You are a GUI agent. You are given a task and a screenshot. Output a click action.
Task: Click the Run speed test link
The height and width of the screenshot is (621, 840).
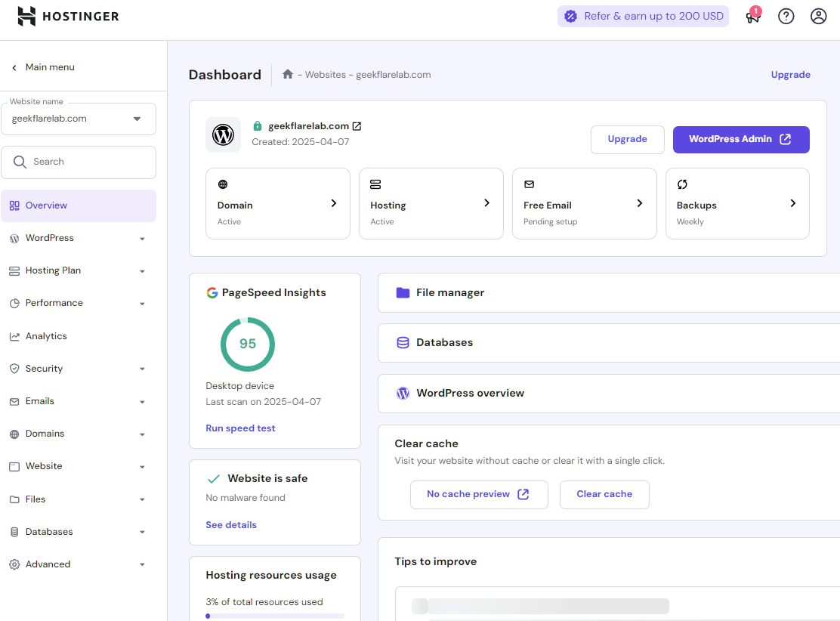pyautogui.click(x=240, y=428)
